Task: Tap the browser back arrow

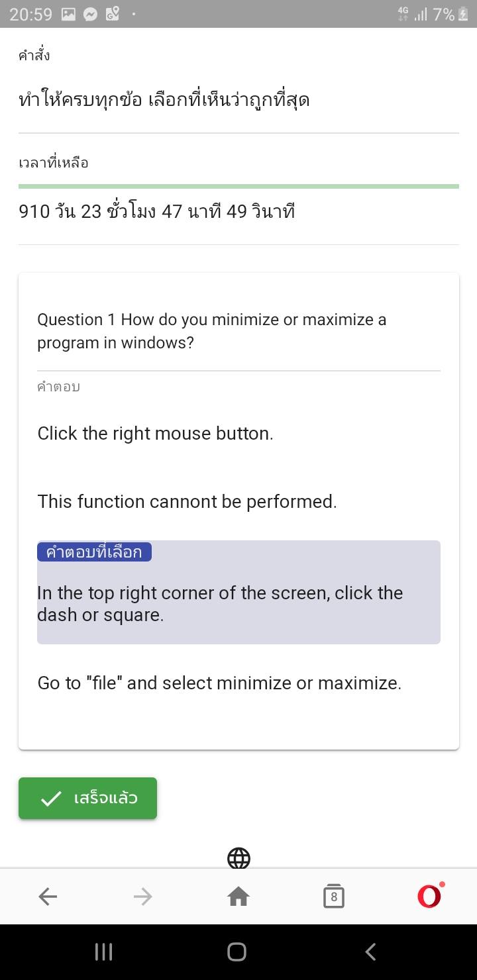Action: click(x=48, y=897)
